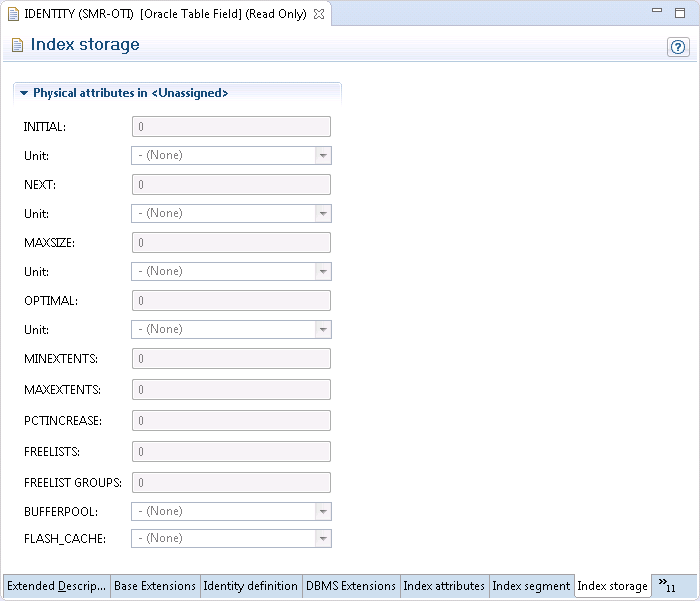Expand the BUFFERPOOL dropdown

(x=322, y=512)
